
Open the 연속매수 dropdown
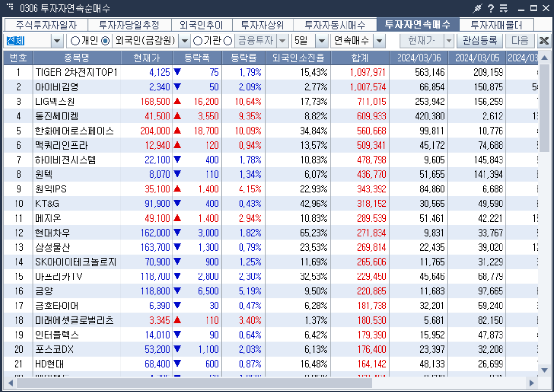point(379,41)
